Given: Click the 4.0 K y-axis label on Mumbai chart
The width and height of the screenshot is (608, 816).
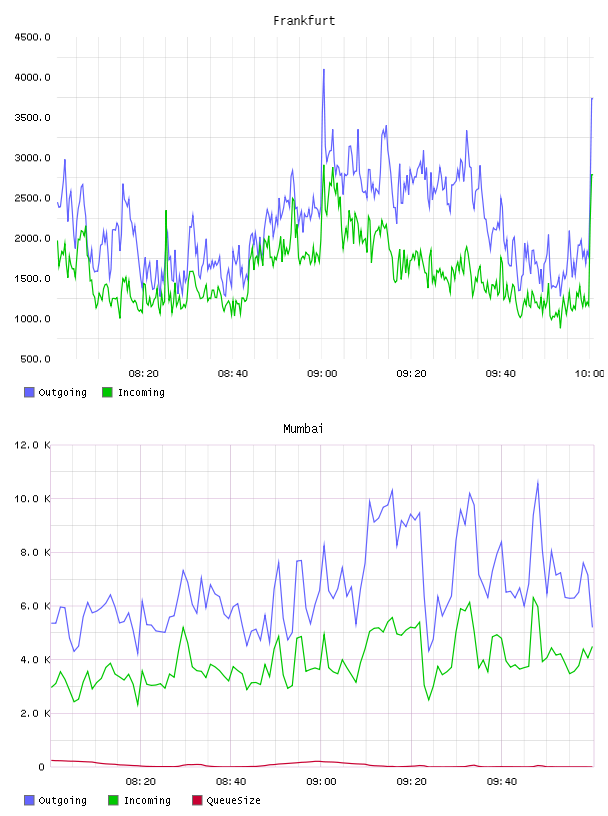Looking at the screenshot, I should (x=35, y=659).
